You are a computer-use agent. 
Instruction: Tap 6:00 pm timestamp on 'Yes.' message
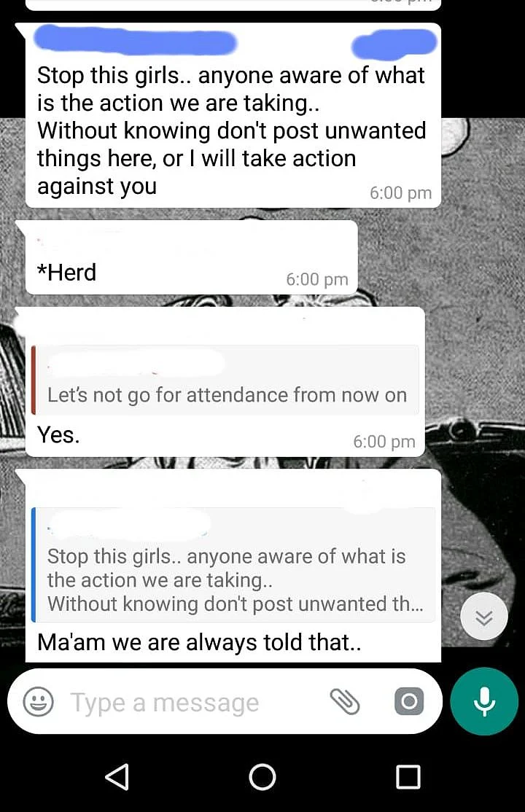pos(384,442)
